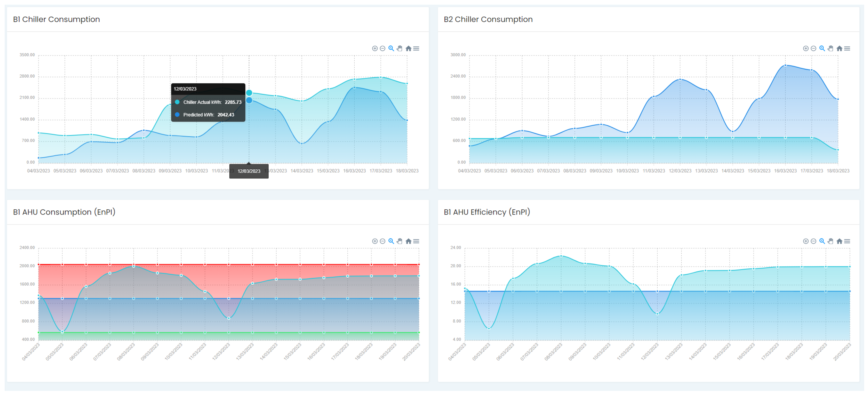Viewport: 868px width, 395px height.
Task: Click 16/03/2023 peak point in B2 Chiller chart
Action: pos(786,65)
